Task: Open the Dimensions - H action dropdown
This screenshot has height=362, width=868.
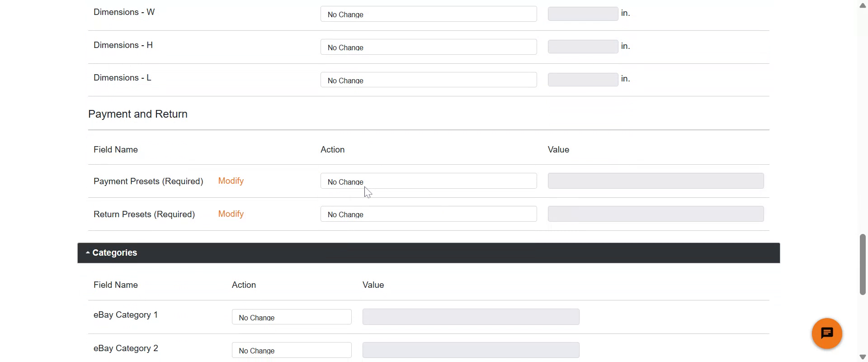Action: coord(428,47)
